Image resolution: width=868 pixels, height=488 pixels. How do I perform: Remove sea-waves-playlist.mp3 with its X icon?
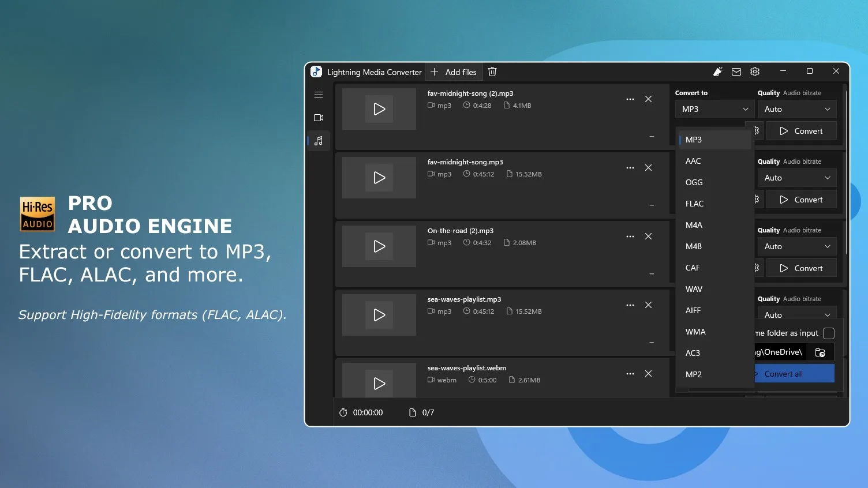pyautogui.click(x=649, y=305)
